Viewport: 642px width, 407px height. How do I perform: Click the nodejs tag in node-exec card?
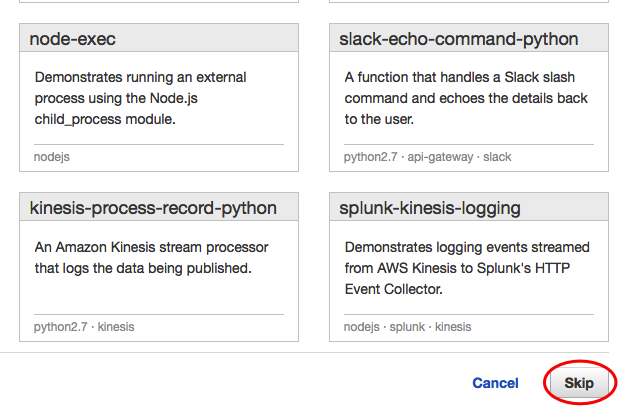[x=52, y=157]
